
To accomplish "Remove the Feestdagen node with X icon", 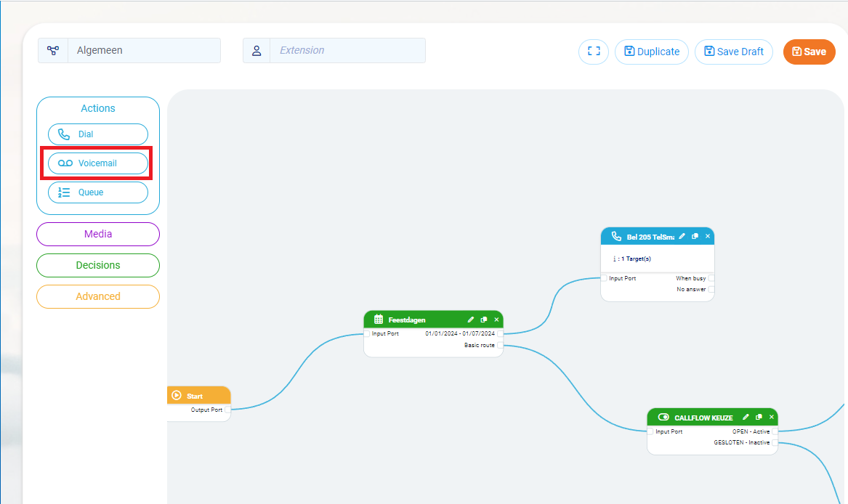I will [497, 320].
